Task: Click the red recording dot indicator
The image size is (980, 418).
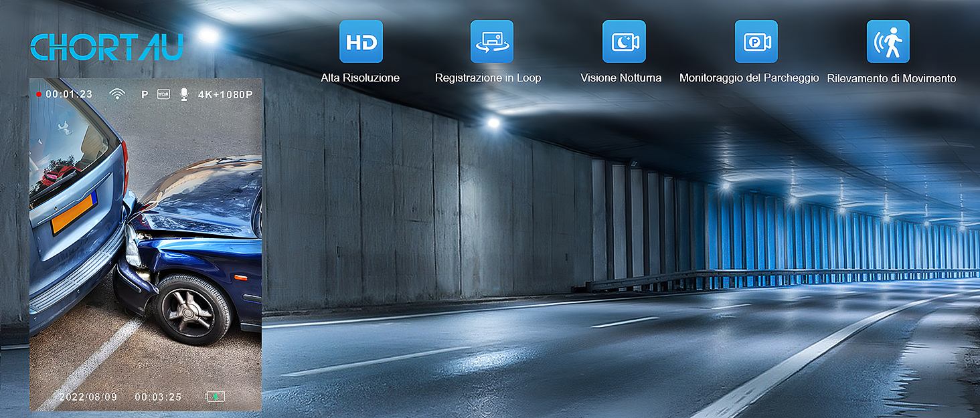Action: (x=39, y=94)
